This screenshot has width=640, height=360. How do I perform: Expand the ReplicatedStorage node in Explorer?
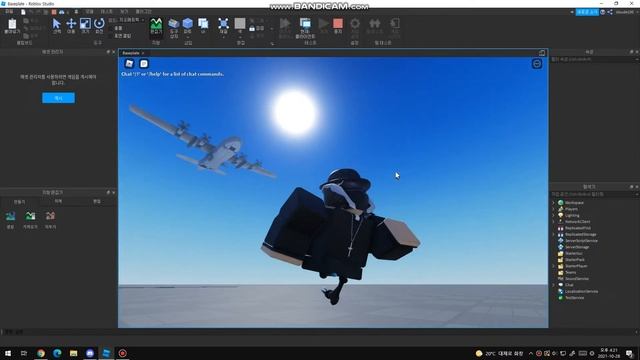point(554,234)
